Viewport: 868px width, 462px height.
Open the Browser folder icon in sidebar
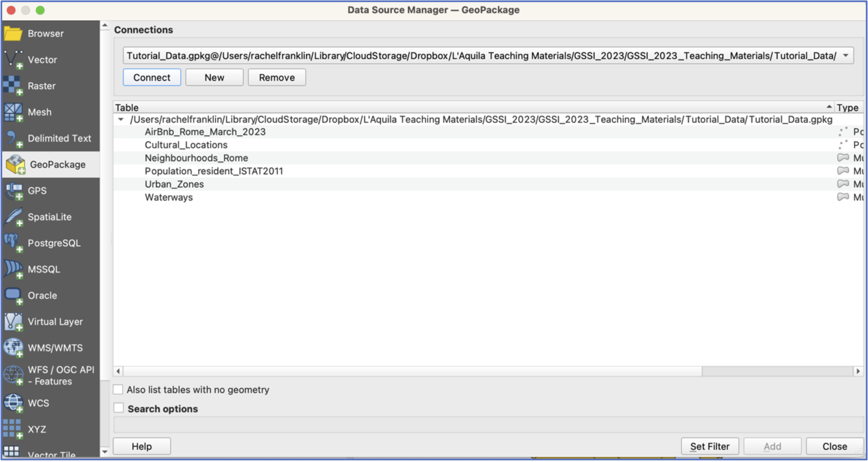13,34
